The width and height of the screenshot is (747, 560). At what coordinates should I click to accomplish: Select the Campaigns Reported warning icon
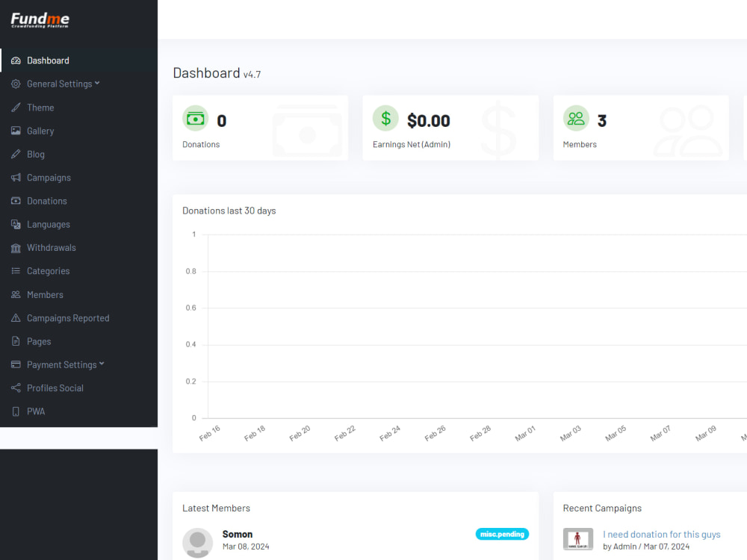(16, 317)
